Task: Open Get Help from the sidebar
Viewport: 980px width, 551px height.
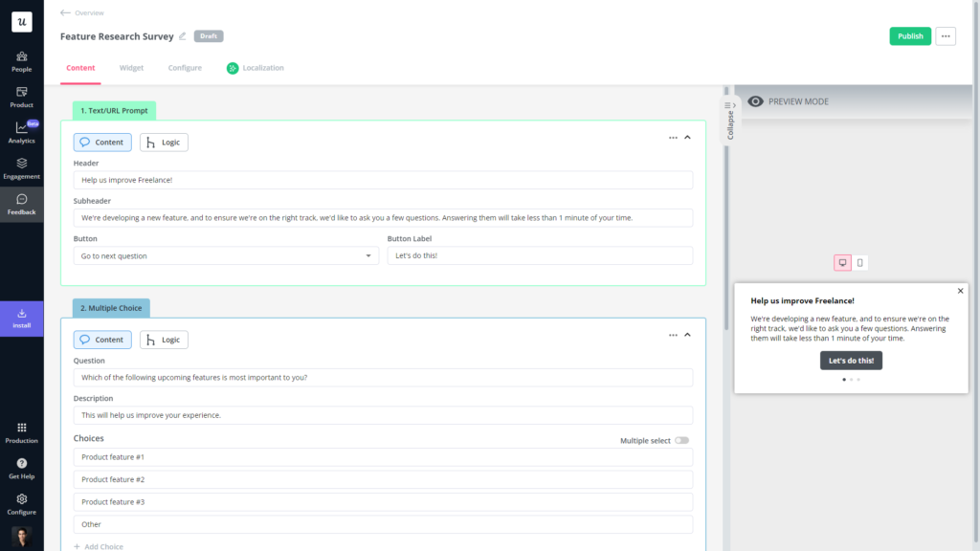Action: pos(20,468)
